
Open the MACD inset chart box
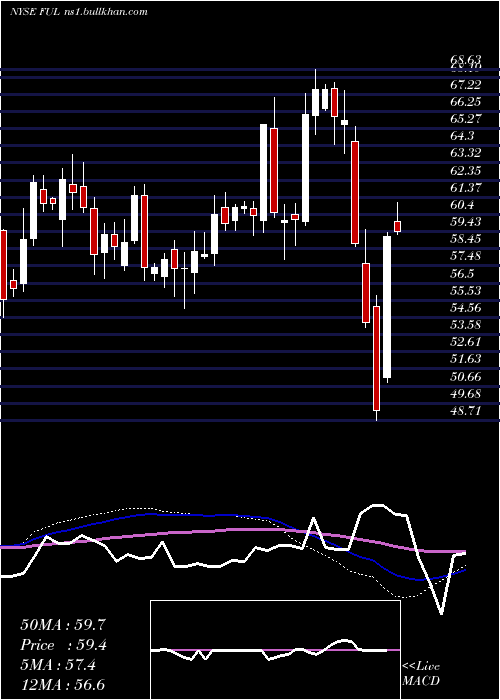click(x=275, y=650)
